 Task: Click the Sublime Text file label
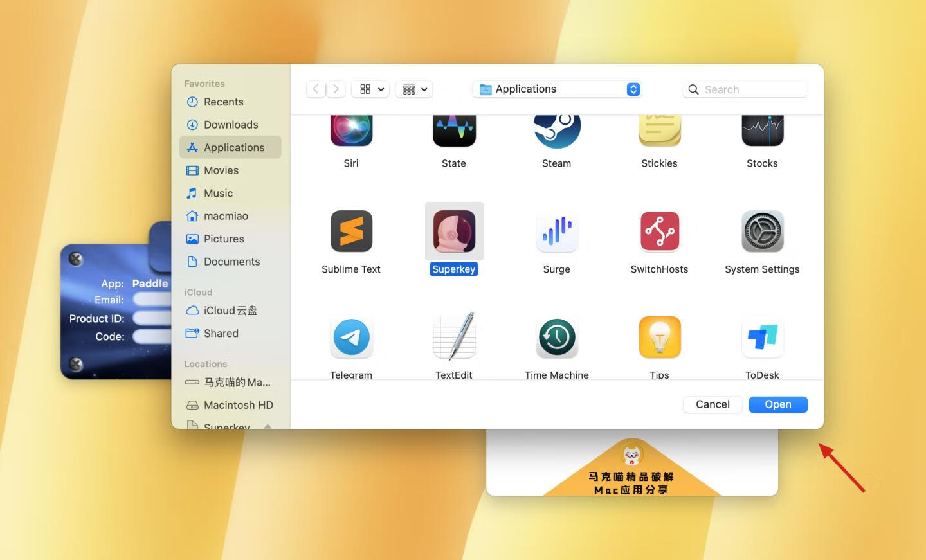click(351, 269)
